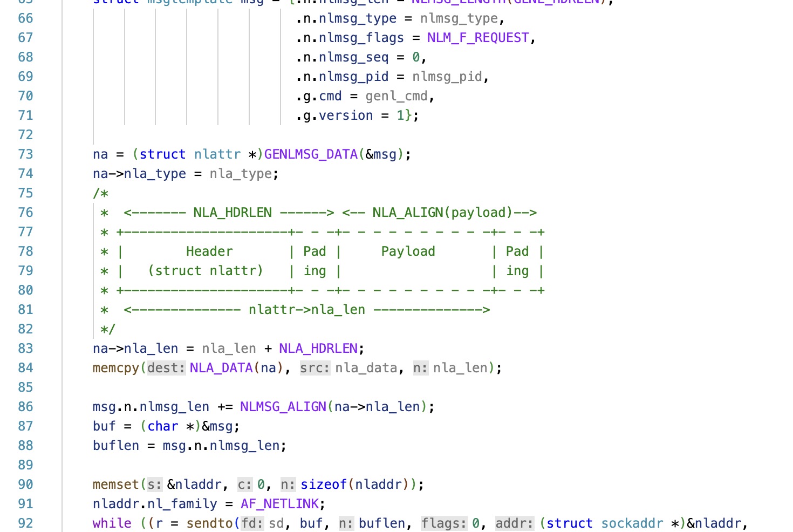Click line number 73 in the gutter

pos(25,154)
